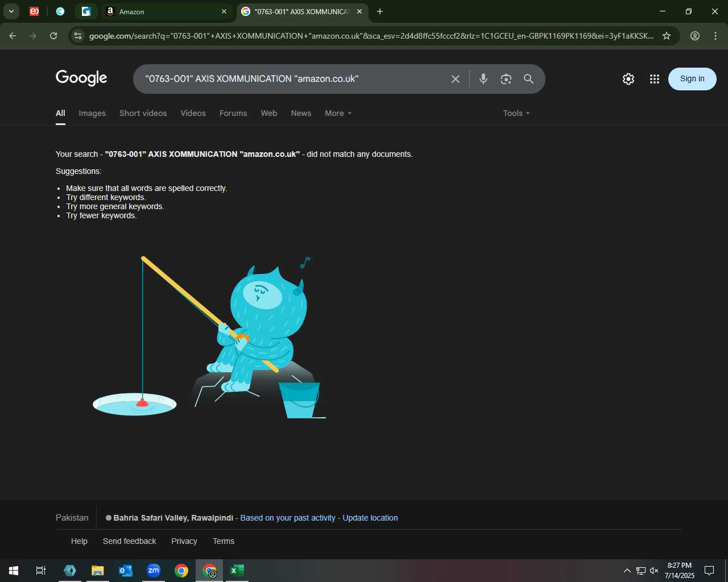Expand the Tools dropdown

[x=516, y=113]
